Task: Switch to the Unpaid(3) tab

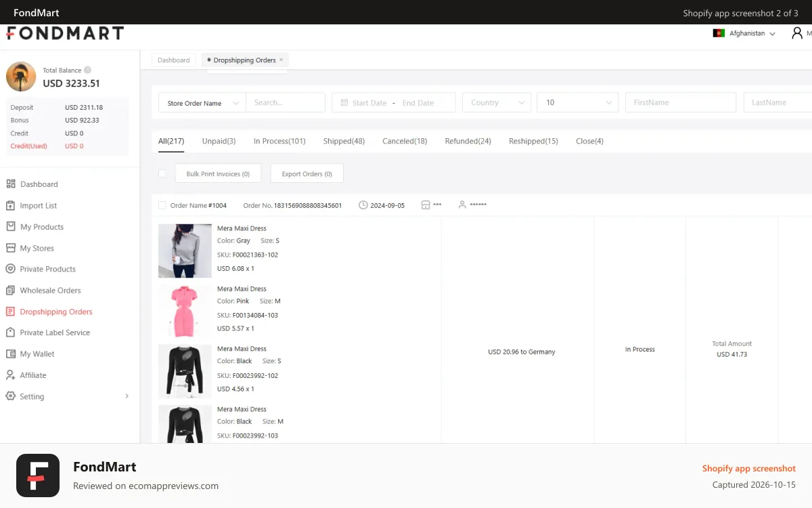Action: (219, 142)
